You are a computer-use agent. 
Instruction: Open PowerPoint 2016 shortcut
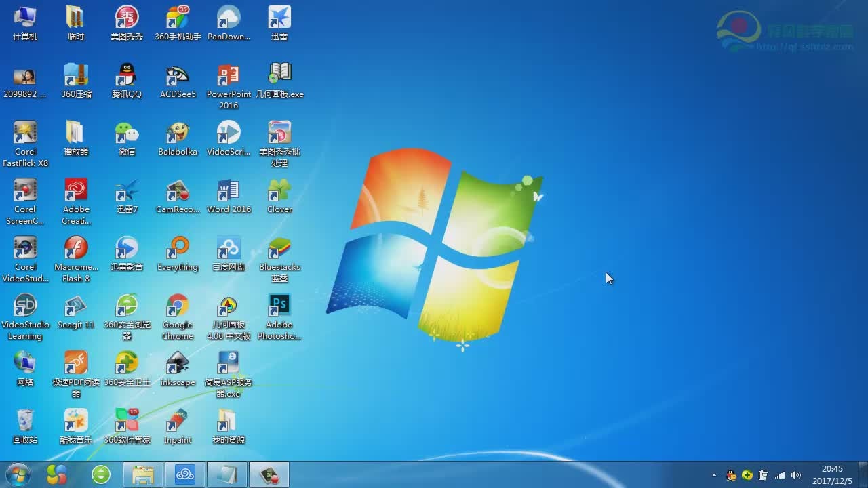click(229, 87)
